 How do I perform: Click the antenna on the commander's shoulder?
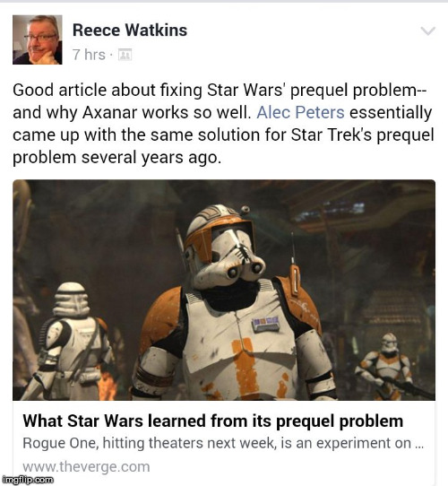click(x=294, y=266)
